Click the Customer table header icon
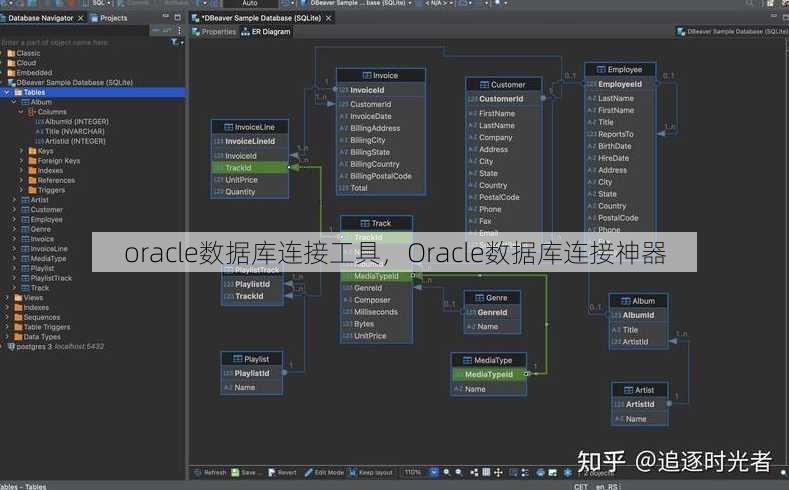Screen dimensions: 789x490 click(x=485, y=85)
